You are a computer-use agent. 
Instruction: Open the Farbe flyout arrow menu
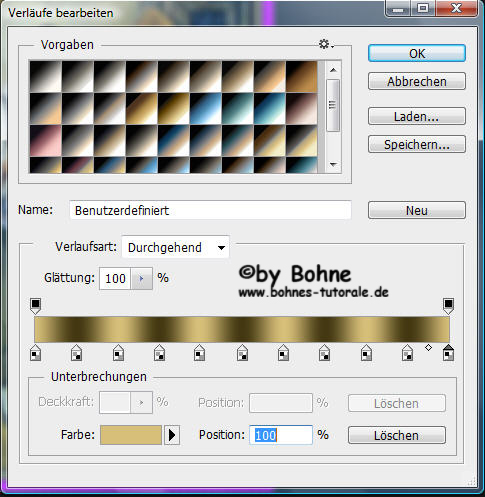coord(172,435)
